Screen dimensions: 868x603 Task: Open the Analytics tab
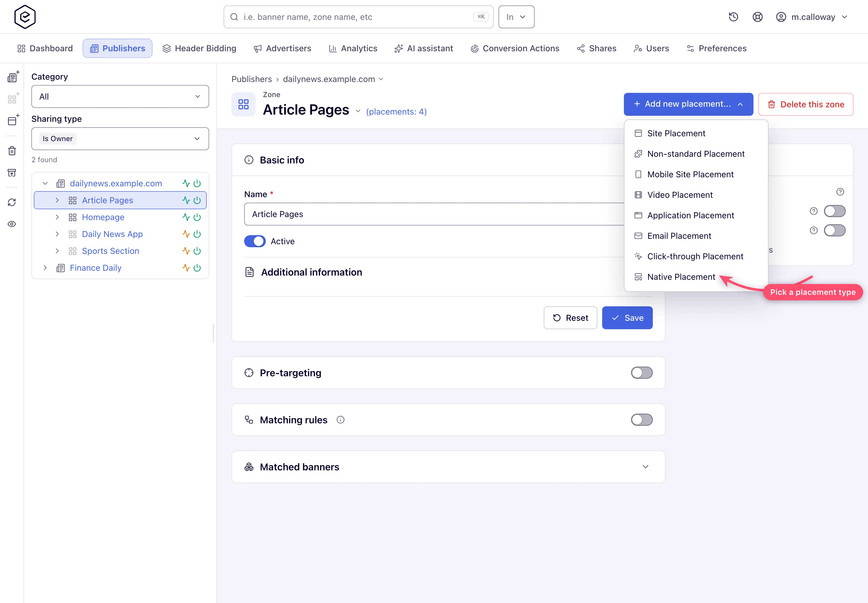point(353,48)
